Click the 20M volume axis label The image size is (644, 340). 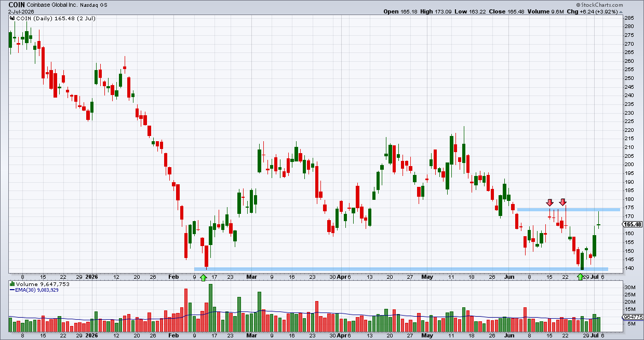629,302
